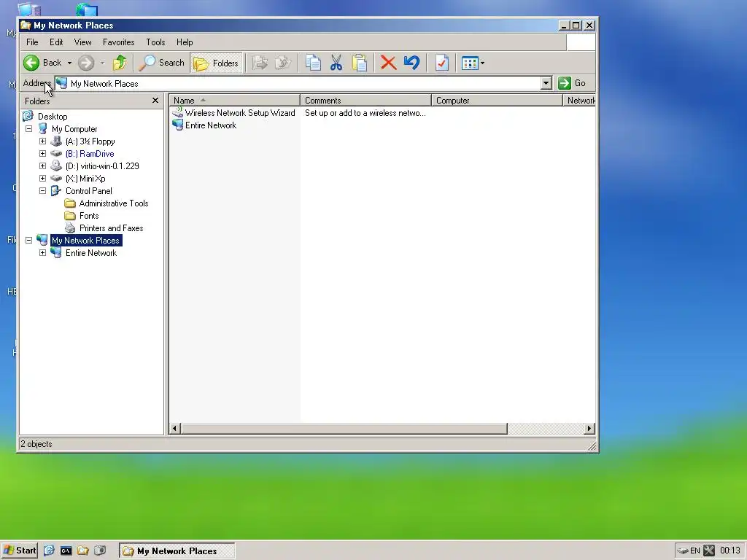Image resolution: width=747 pixels, height=560 pixels.
Task: Expand the (X:) MiniXp node
Action: [43, 179]
